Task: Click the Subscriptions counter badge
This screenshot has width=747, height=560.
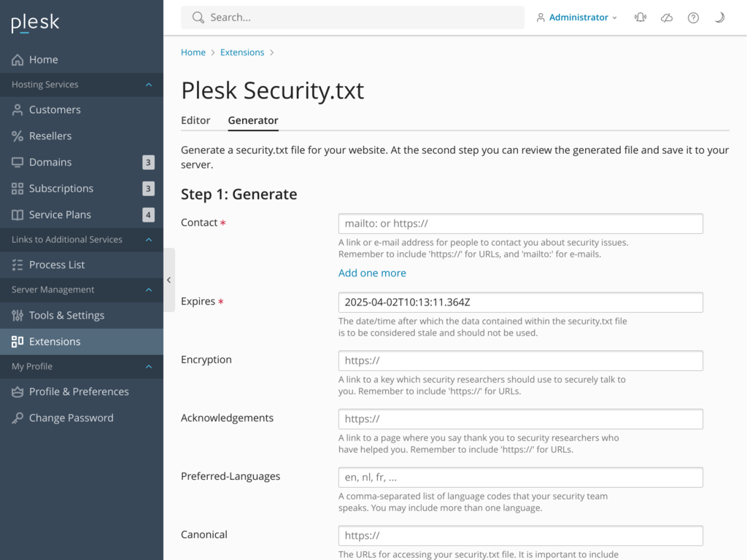Action: [148, 188]
